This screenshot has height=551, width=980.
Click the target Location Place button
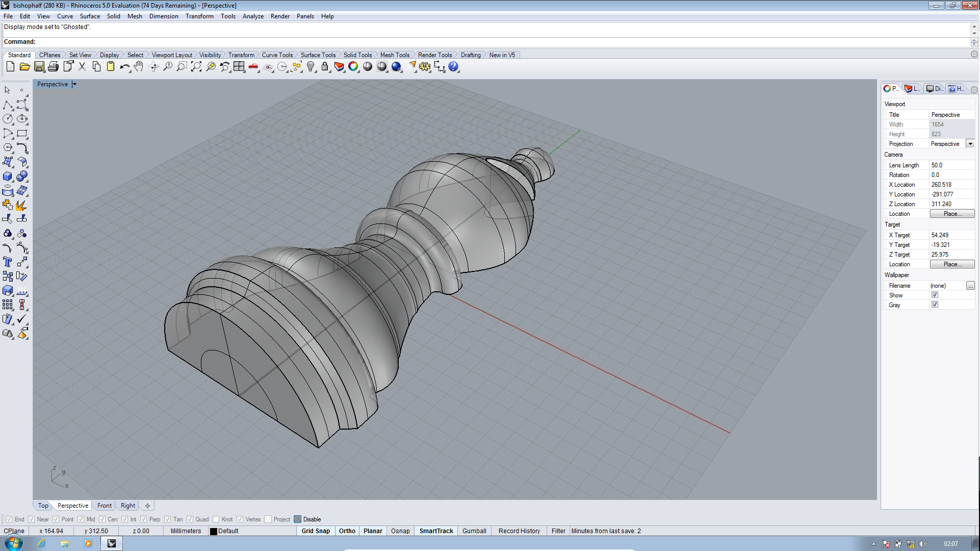(952, 264)
